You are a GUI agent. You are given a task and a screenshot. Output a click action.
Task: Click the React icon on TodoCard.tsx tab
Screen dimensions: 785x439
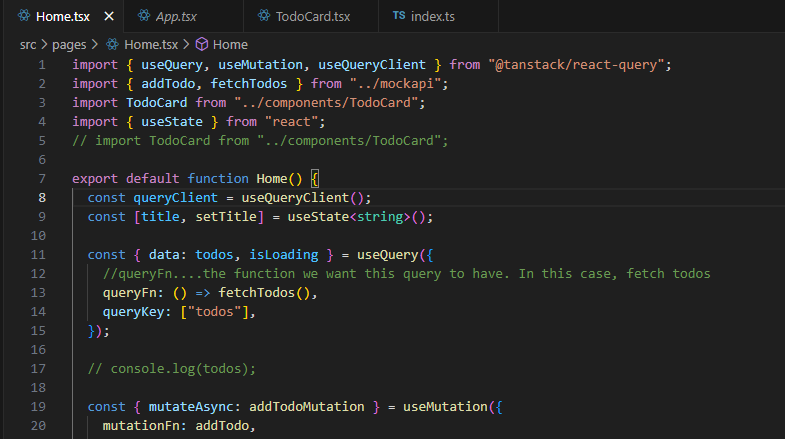click(x=264, y=16)
